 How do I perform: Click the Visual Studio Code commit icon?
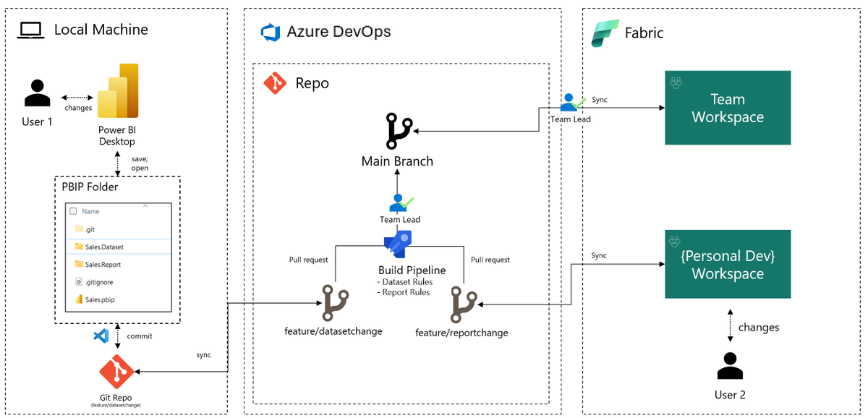(102, 336)
